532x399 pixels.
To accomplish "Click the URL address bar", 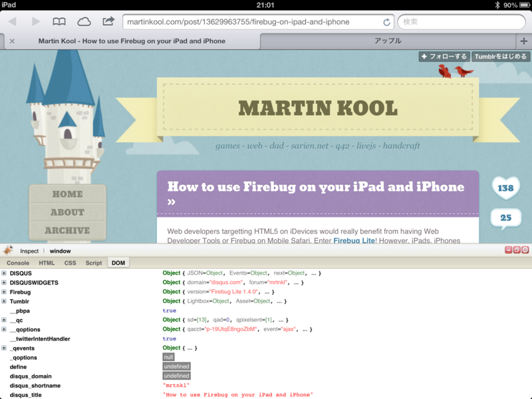I will pos(258,22).
